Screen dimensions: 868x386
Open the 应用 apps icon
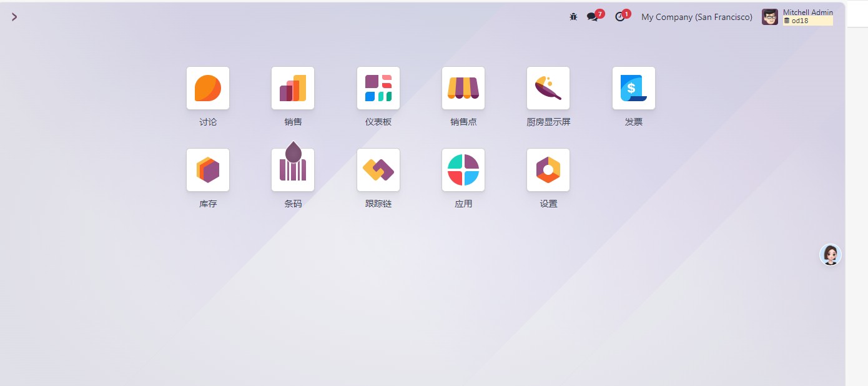463,170
